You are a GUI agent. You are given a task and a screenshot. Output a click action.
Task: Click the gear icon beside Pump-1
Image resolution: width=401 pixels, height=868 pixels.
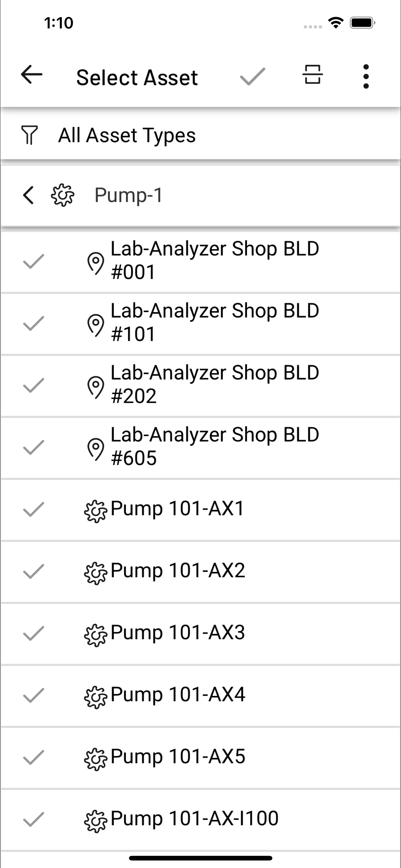pyautogui.click(x=63, y=195)
